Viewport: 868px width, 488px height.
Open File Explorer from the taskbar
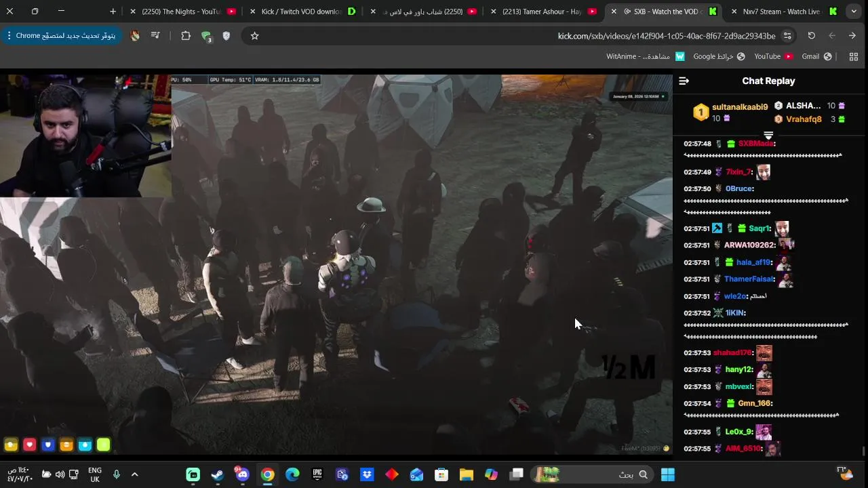(467, 474)
